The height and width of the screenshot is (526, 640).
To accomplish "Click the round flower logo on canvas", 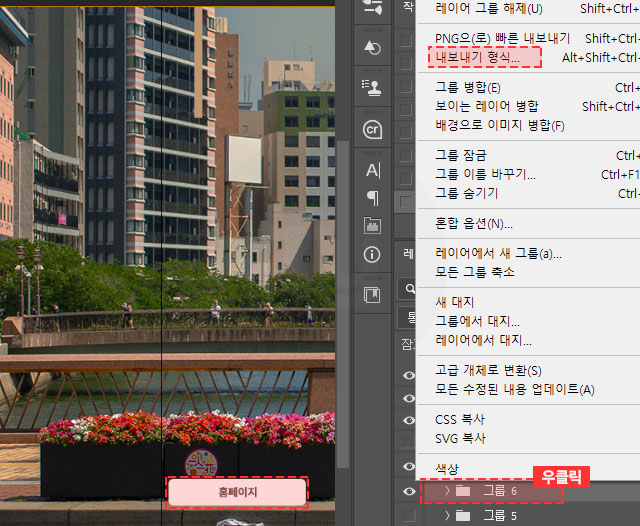I will [x=201, y=464].
